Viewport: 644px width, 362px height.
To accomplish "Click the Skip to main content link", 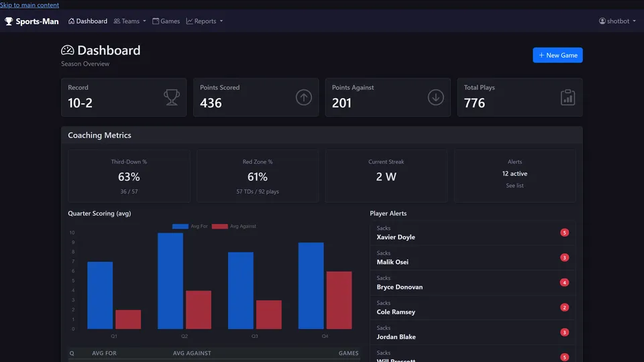I will pos(30,5).
